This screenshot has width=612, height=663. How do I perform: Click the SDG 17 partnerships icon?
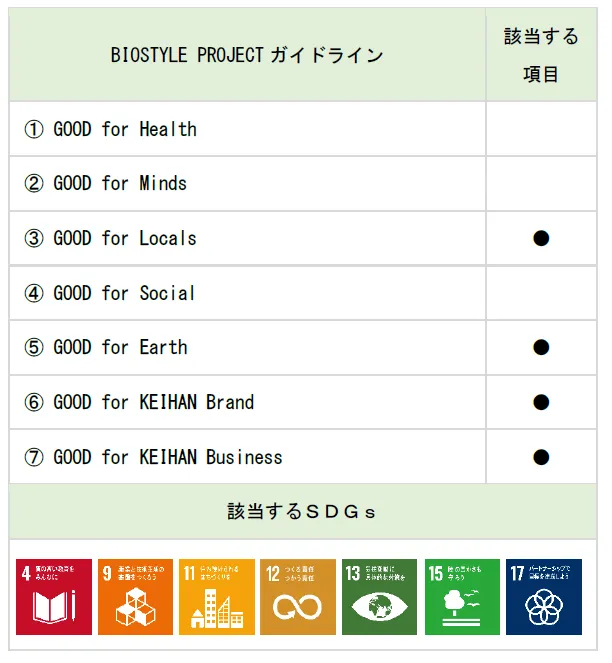(x=544, y=597)
